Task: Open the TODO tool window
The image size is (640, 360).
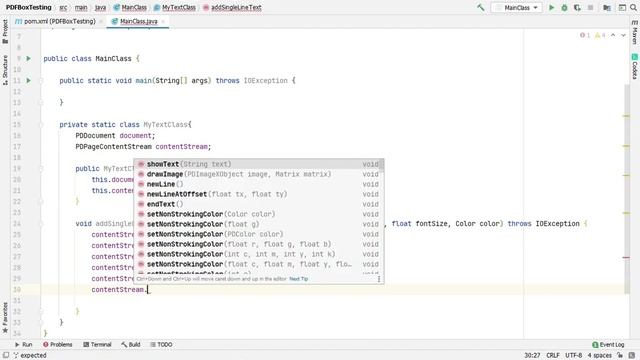Action: [x=161, y=344]
